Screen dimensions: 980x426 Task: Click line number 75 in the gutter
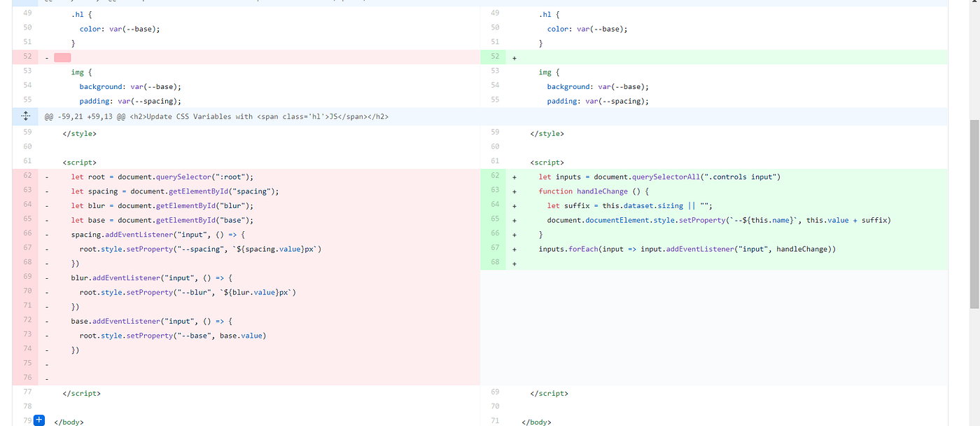(x=27, y=364)
